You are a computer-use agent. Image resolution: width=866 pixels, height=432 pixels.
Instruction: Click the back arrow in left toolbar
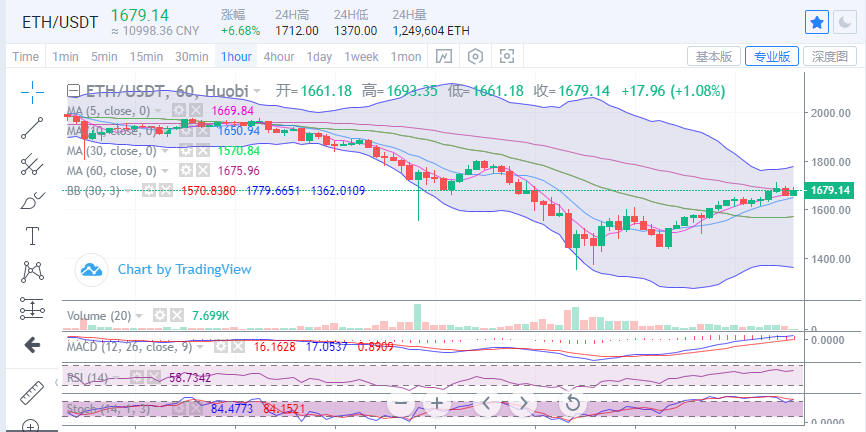tap(32, 345)
